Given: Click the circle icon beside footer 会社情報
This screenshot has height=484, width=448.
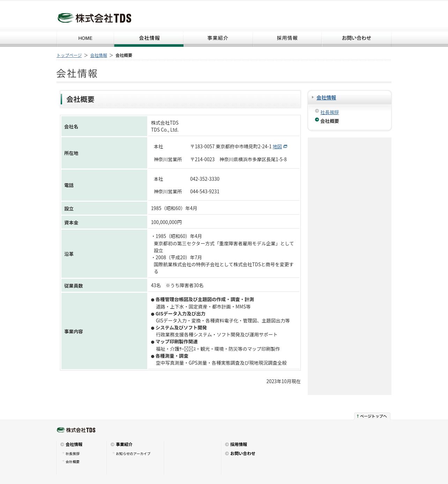Looking at the screenshot, I should coord(62,445).
